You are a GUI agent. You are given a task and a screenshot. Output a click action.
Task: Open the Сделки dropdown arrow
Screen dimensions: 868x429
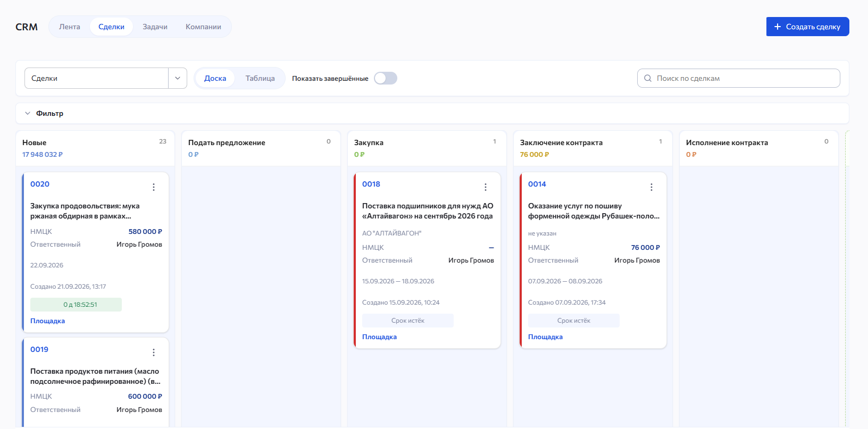pyautogui.click(x=178, y=78)
